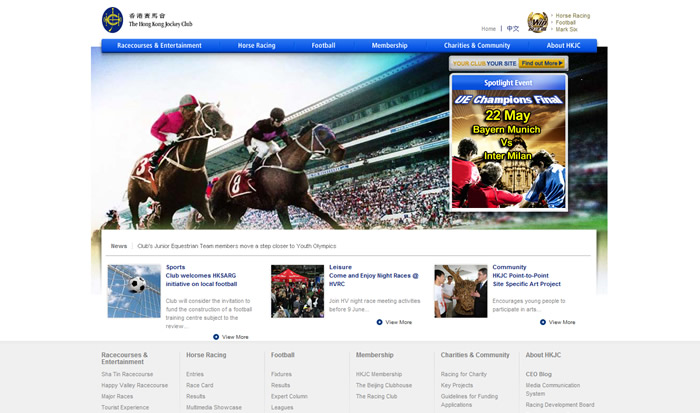The height and width of the screenshot is (413, 700).
Task: Open Club welcomes HKSARG initiative headline
Action: [x=201, y=280]
